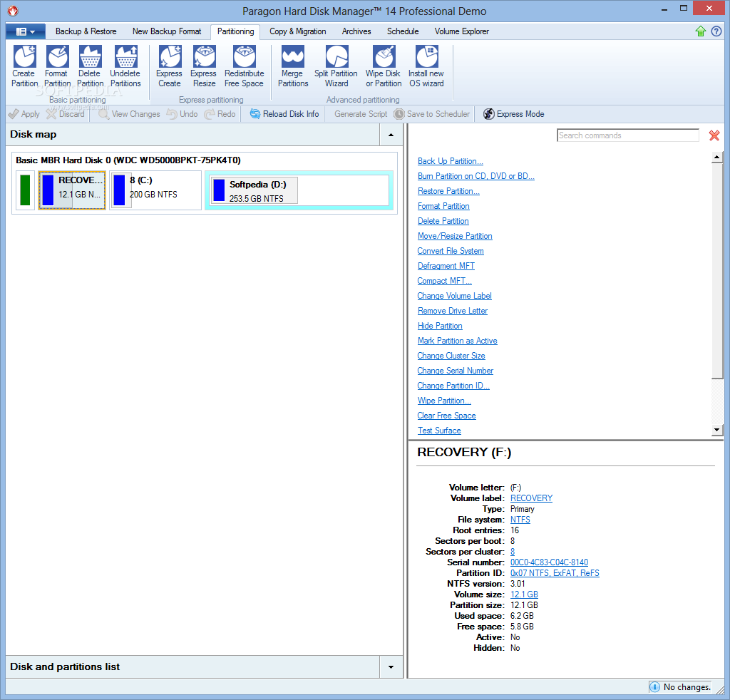The height and width of the screenshot is (700, 730).
Task: Open Redistribute Free Space wizard
Action: [x=244, y=66]
